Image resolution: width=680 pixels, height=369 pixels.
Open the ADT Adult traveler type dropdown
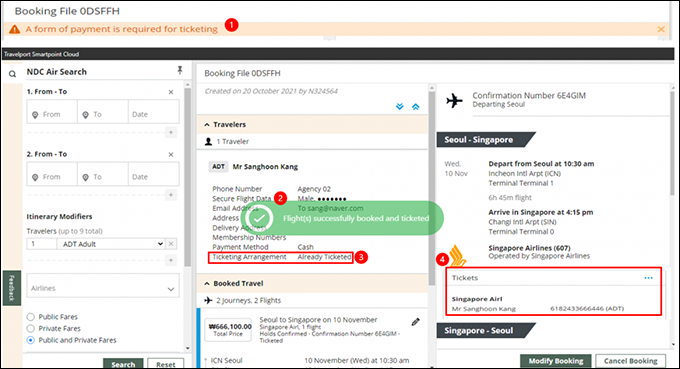[111, 244]
